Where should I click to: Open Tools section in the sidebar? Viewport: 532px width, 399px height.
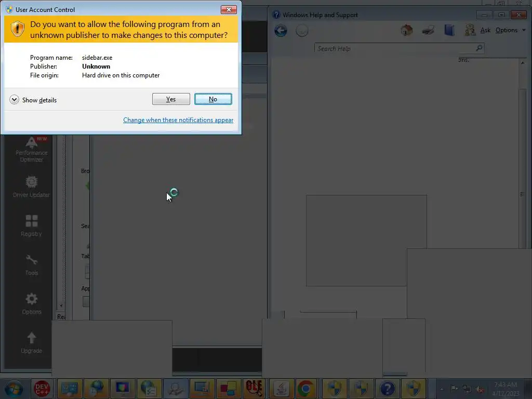click(31, 264)
